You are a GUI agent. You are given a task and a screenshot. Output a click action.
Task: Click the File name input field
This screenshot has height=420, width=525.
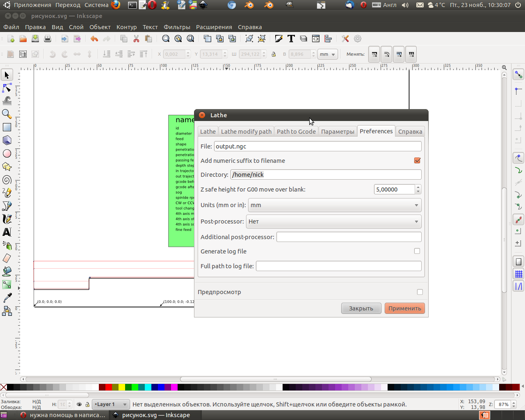[x=318, y=146]
